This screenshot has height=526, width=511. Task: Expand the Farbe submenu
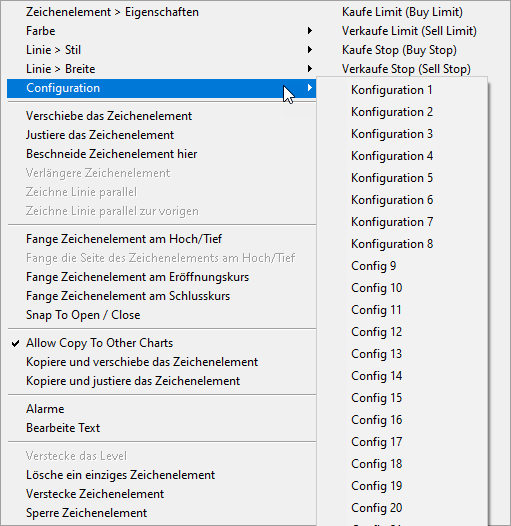pyautogui.click(x=161, y=31)
